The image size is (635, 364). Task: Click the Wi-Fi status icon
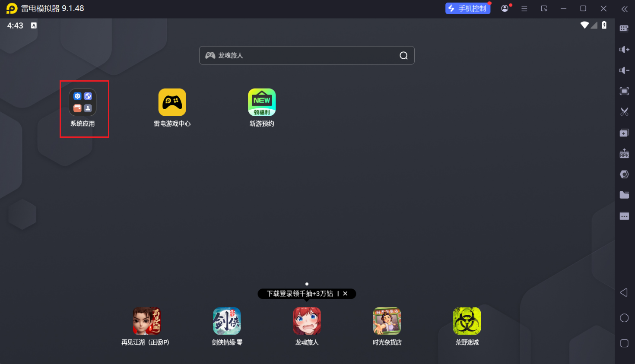(x=584, y=25)
